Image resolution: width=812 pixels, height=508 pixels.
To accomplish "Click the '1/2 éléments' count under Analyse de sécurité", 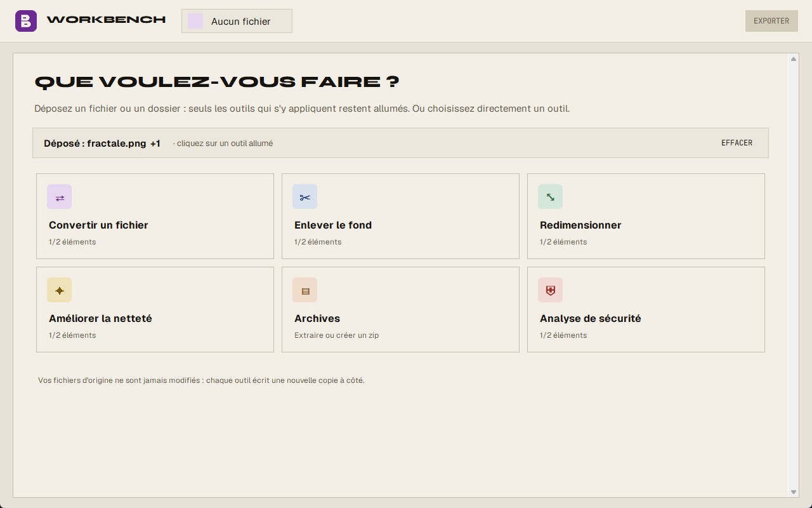I will pyautogui.click(x=563, y=335).
